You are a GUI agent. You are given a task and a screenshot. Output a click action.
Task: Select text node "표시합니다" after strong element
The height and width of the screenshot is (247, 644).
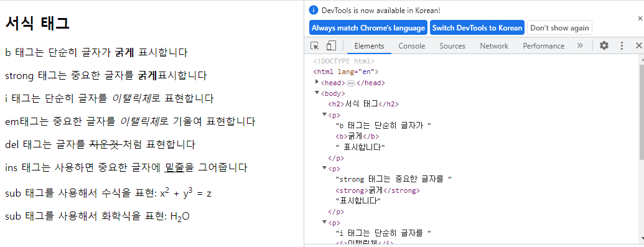pyautogui.click(x=358, y=201)
